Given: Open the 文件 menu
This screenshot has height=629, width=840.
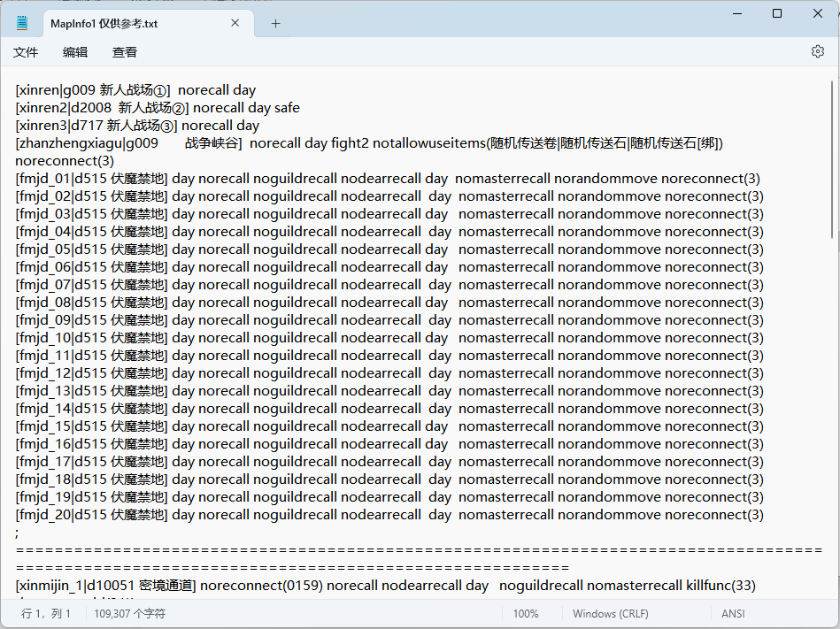Looking at the screenshot, I should tap(26, 52).
